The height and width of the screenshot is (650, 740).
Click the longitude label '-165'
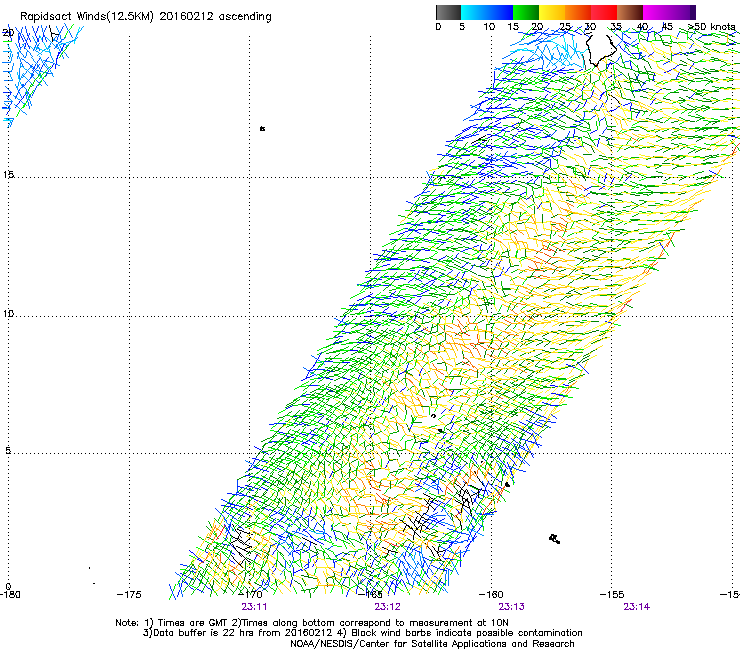[x=371, y=594]
